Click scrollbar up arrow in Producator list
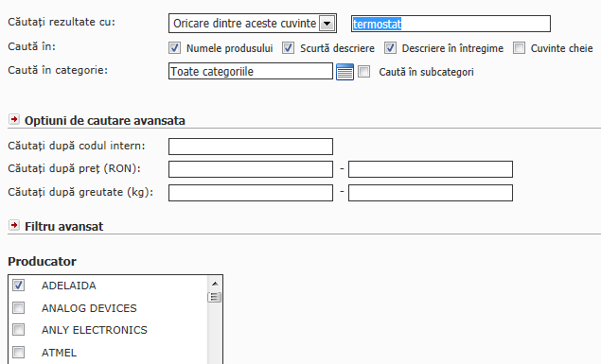Viewport: 601px width, 364px height. click(x=215, y=284)
